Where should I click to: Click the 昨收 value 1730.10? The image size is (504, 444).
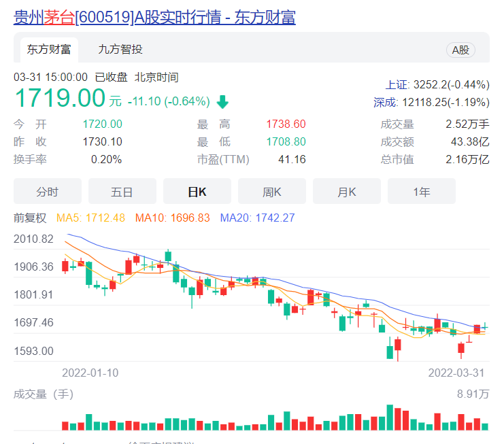click(103, 141)
